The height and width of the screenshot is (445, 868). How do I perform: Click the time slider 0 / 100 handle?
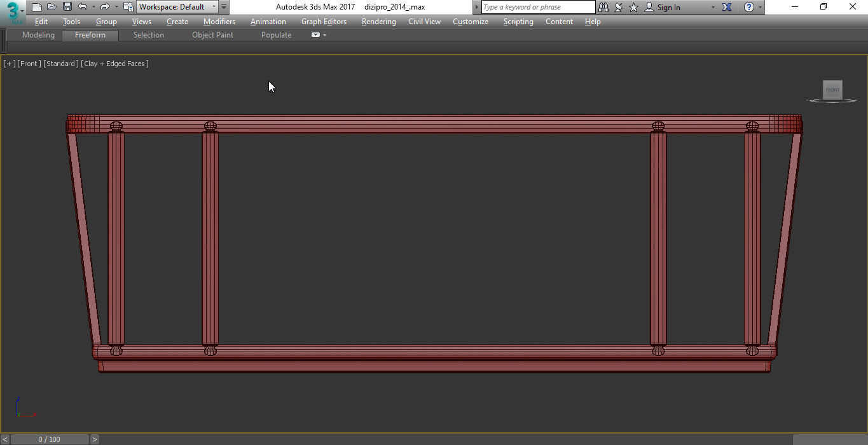49,439
